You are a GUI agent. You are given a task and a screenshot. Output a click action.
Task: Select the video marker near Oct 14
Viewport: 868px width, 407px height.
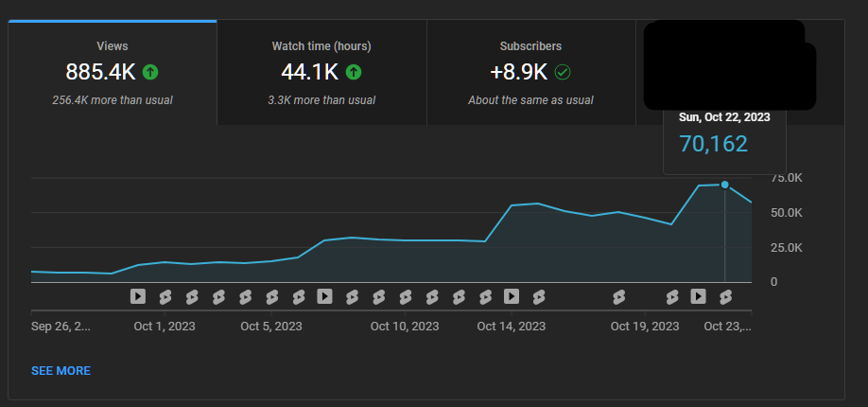coord(512,296)
